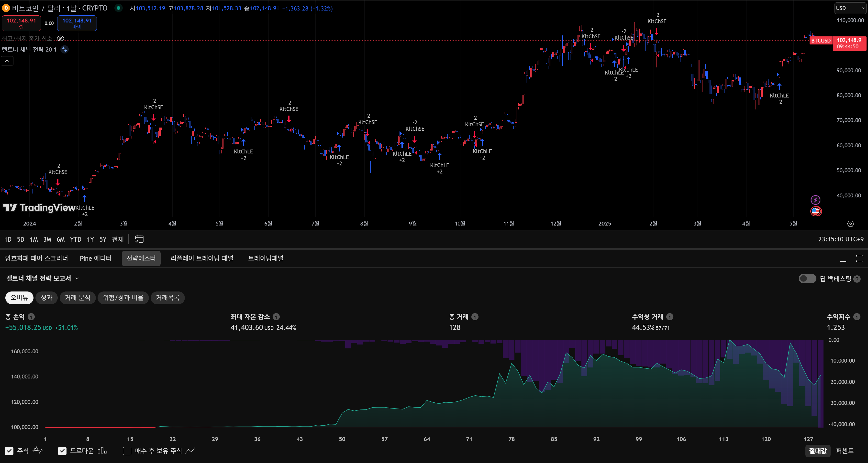Image resolution: width=868 pixels, height=463 pixels.
Task: Click the go-to-date calendar icon
Action: click(139, 239)
